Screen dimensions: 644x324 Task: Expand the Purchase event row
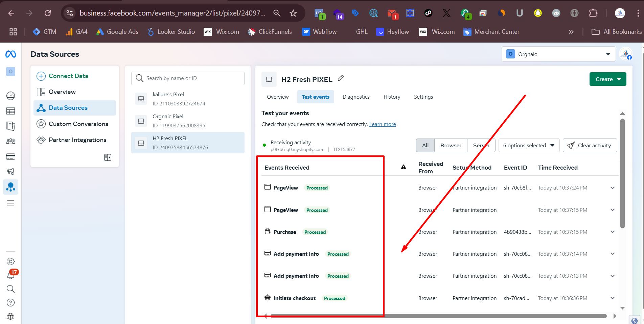[x=612, y=232]
